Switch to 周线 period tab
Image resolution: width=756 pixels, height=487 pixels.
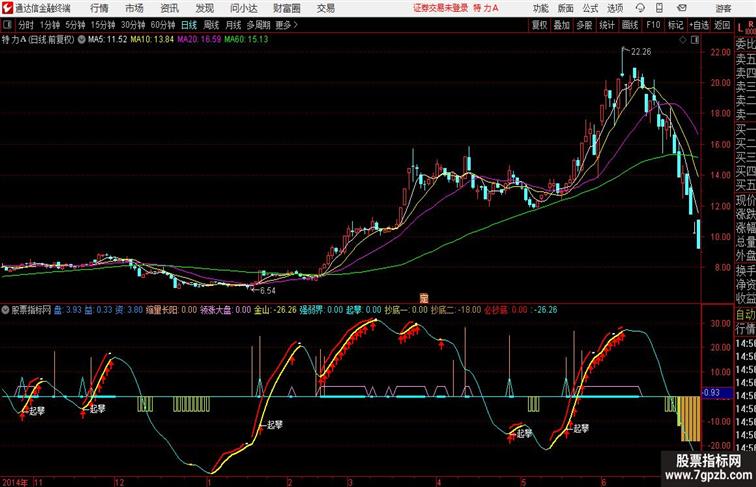(211, 25)
